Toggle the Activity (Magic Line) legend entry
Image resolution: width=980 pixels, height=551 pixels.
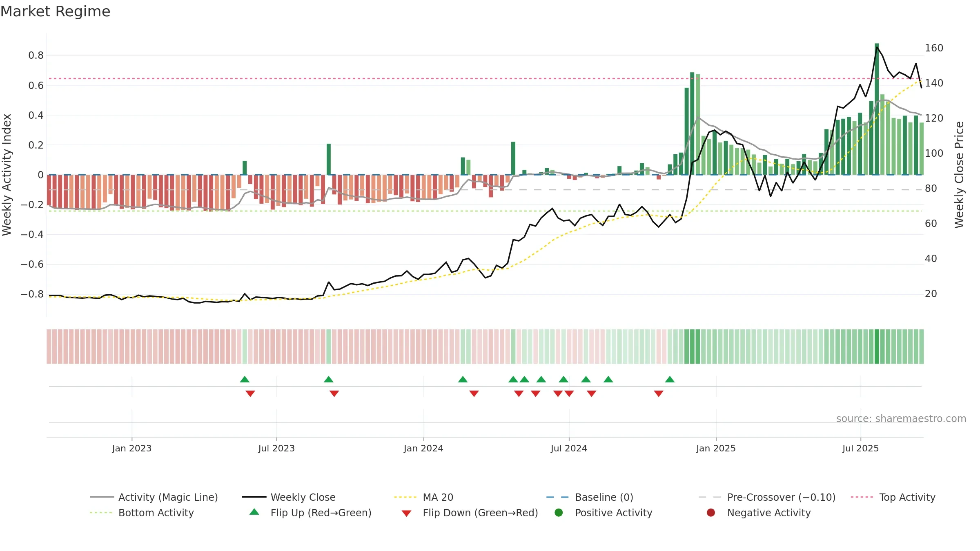154,497
